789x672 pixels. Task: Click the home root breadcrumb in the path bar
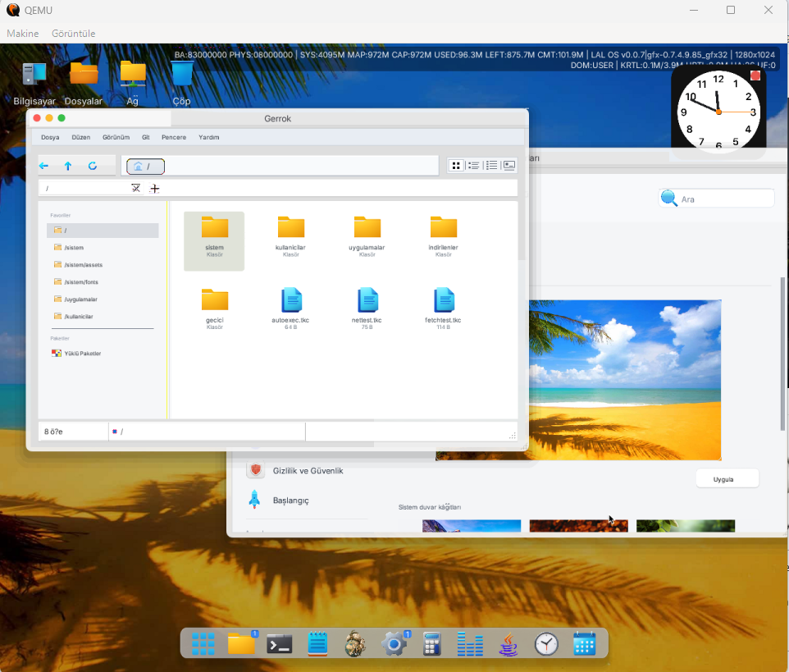pos(145,166)
